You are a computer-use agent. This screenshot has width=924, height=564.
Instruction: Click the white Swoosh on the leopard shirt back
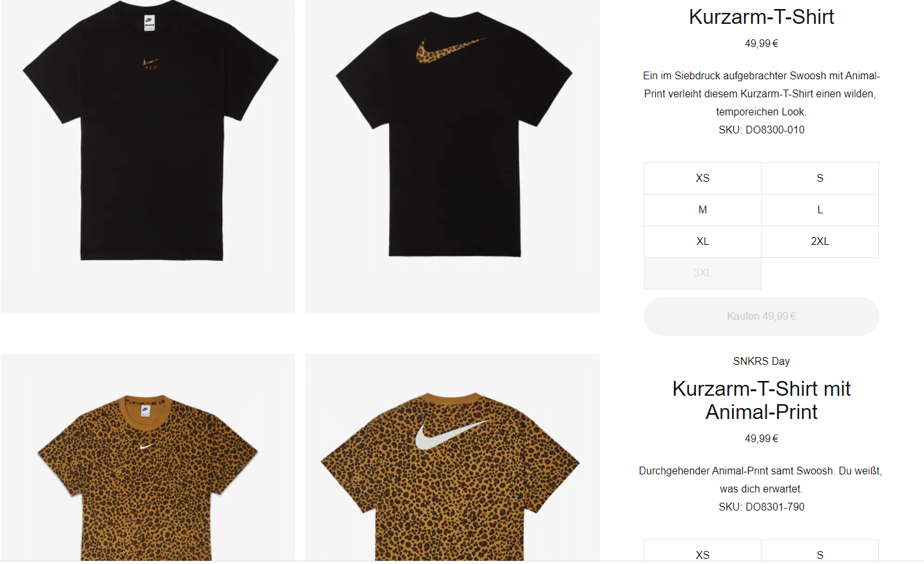450,435
